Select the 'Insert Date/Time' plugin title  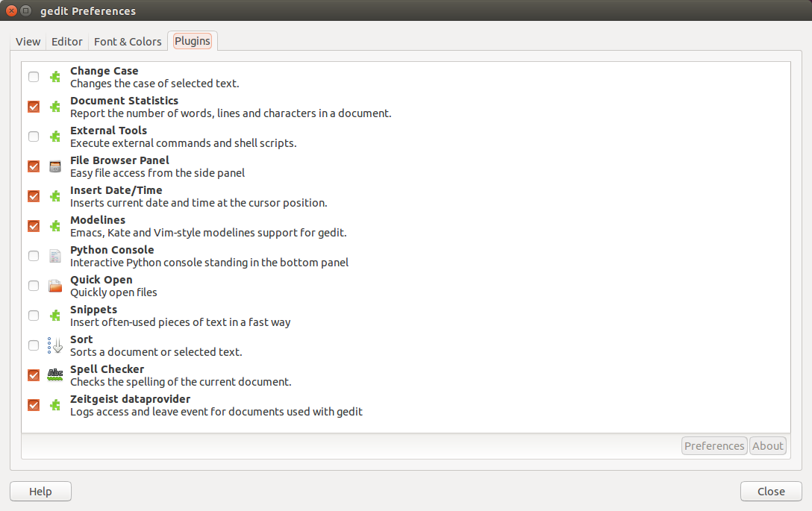116,190
